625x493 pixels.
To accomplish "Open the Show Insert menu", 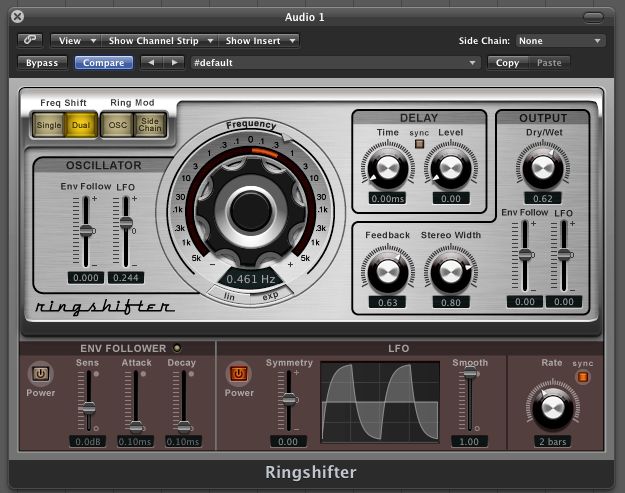I will click(x=259, y=41).
